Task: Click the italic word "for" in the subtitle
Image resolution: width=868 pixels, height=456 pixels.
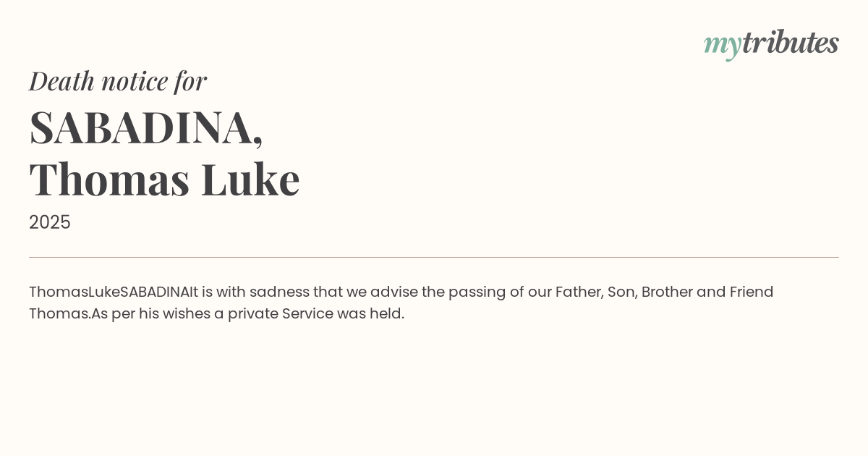Action: pyautogui.click(x=190, y=81)
